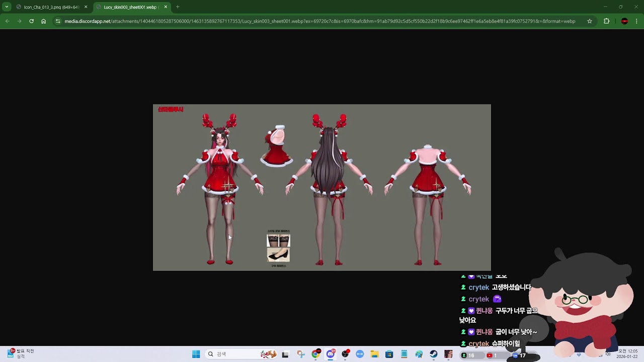Viewport: 644px width, 362px height.
Task: Open the tab search dropdown in Chrome
Action: [x=7, y=7]
